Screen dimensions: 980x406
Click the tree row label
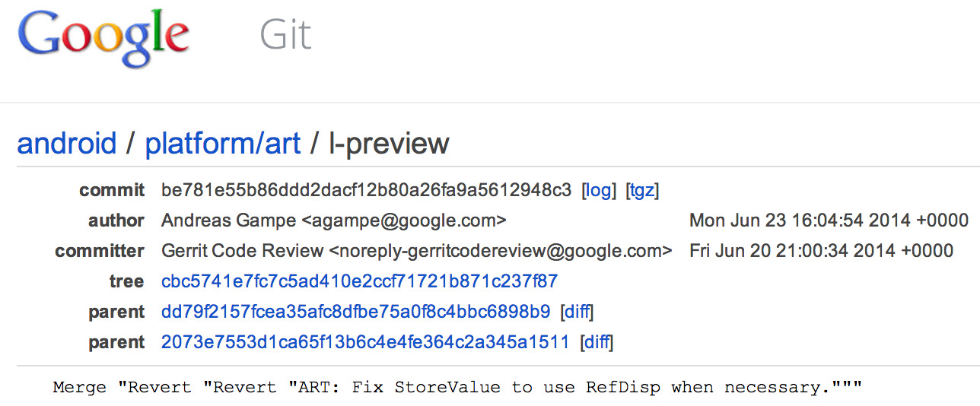[x=126, y=281]
